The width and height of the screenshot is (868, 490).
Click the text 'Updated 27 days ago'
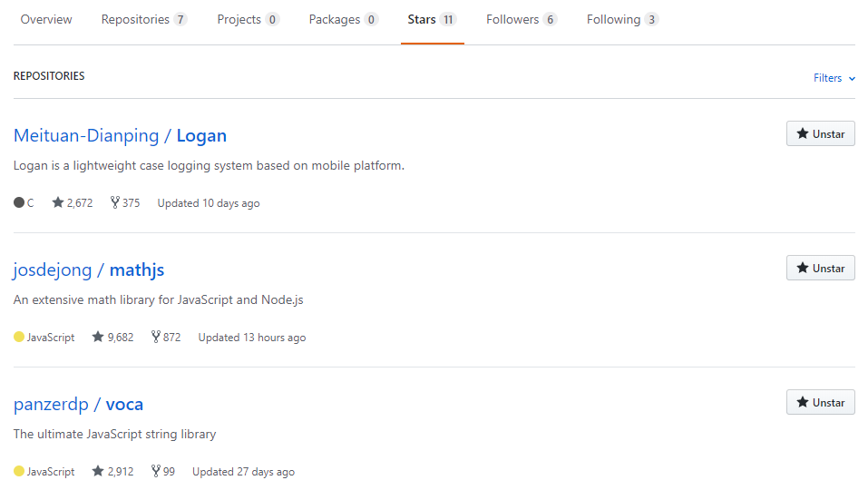(x=244, y=472)
